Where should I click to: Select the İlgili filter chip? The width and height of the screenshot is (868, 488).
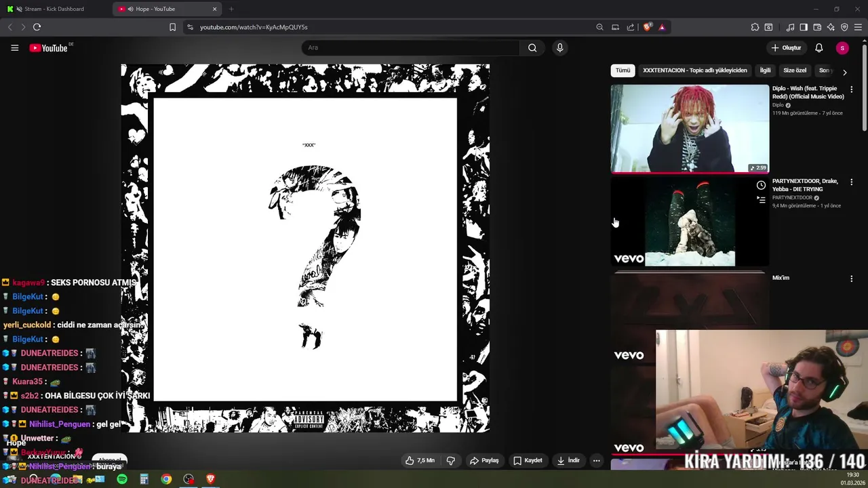[x=765, y=70]
